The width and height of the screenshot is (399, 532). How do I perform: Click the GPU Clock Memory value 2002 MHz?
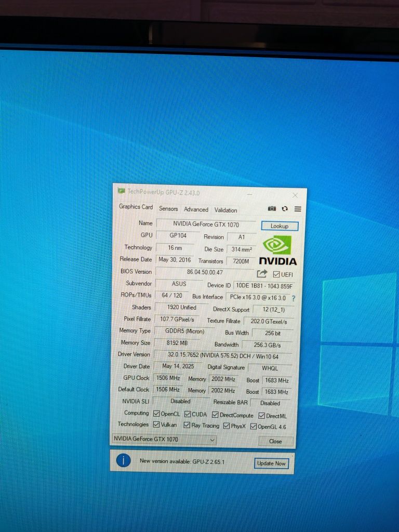[x=223, y=379]
